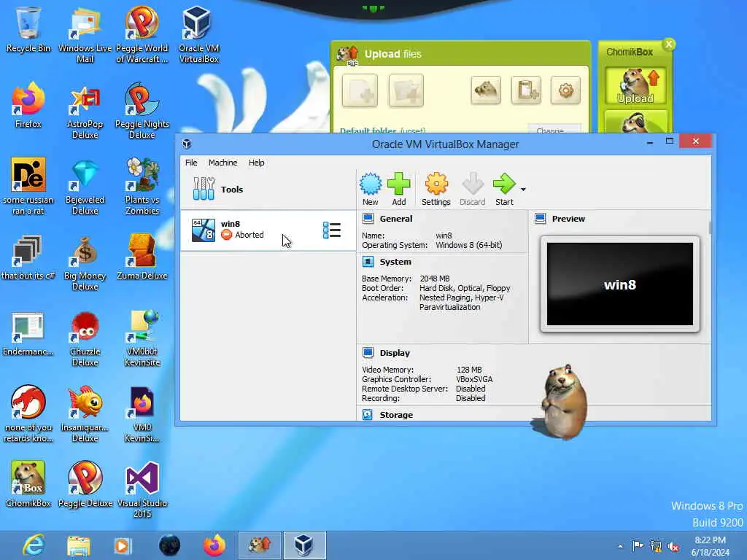Click the Action Center flag tray icon
The height and width of the screenshot is (560, 747).
(638, 545)
